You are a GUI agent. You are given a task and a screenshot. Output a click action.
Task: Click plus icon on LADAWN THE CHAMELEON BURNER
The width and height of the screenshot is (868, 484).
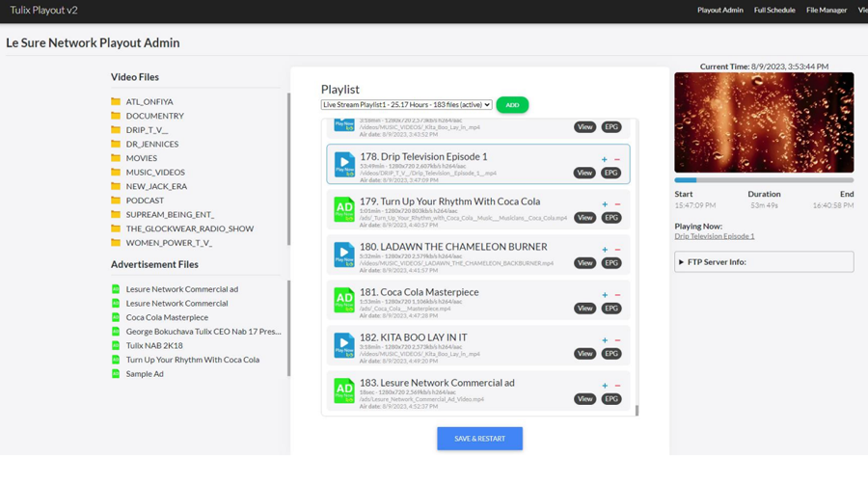605,250
